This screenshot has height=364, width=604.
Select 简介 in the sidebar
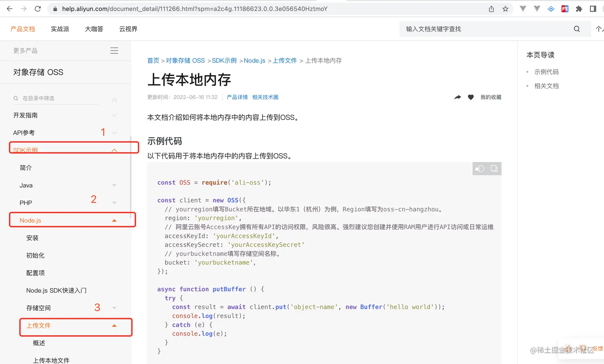26,168
